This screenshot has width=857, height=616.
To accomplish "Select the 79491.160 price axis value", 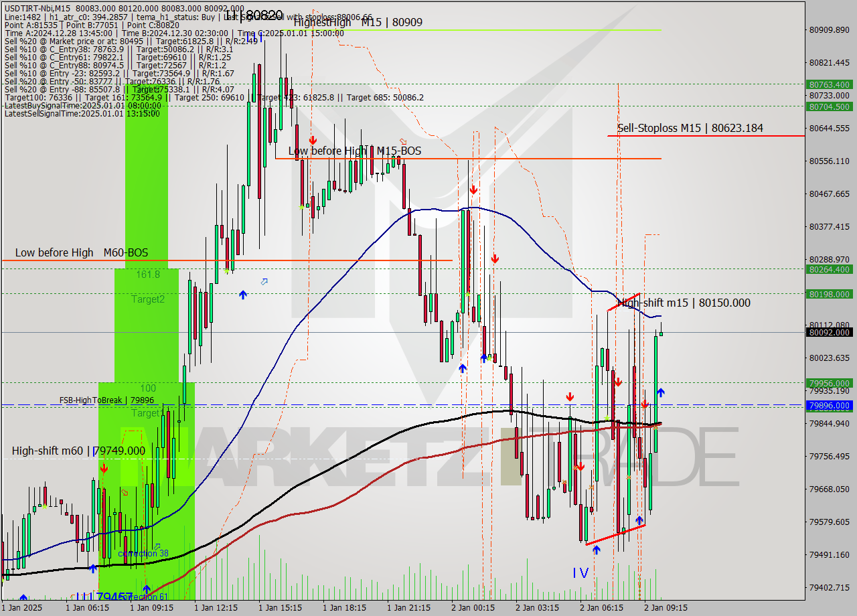I will pyautogui.click(x=830, y=554).
